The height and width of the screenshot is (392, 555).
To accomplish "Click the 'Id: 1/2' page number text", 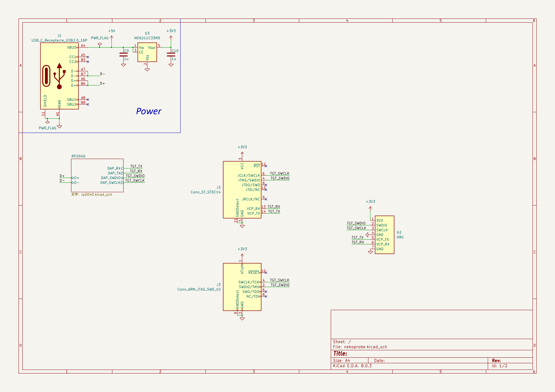I will [x=500, y=366].
